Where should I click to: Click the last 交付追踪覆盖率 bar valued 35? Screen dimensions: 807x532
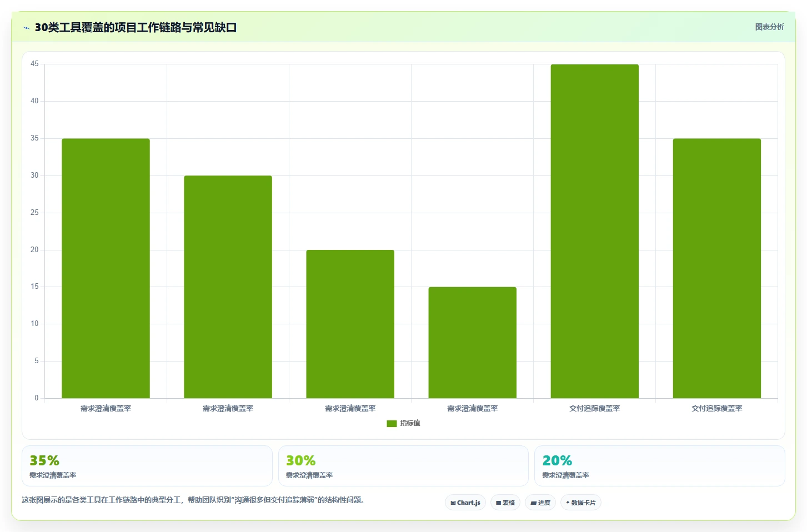716,268
